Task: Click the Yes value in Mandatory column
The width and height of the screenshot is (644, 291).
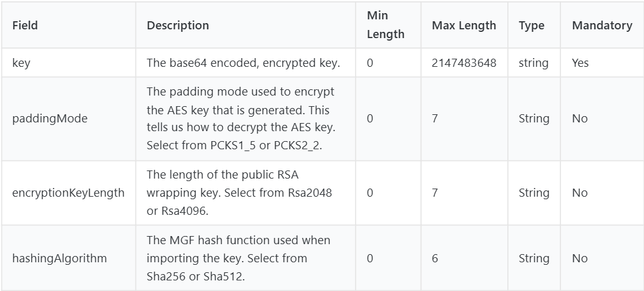Action: click(580, 63)
